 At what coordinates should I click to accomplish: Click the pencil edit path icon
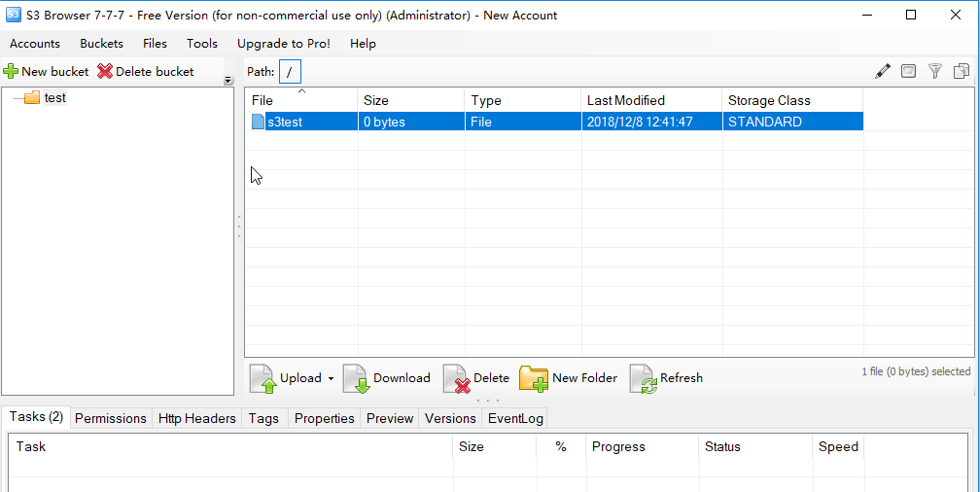(x=883, y=71)
